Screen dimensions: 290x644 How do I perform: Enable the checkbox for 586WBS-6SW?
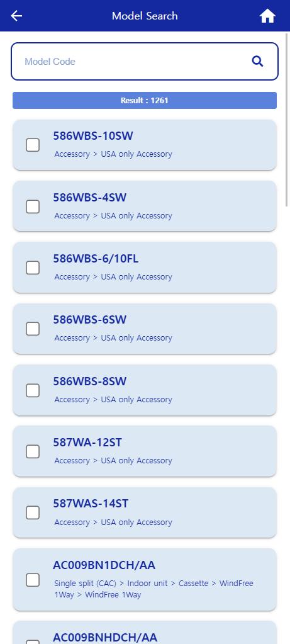pos(33,329)
